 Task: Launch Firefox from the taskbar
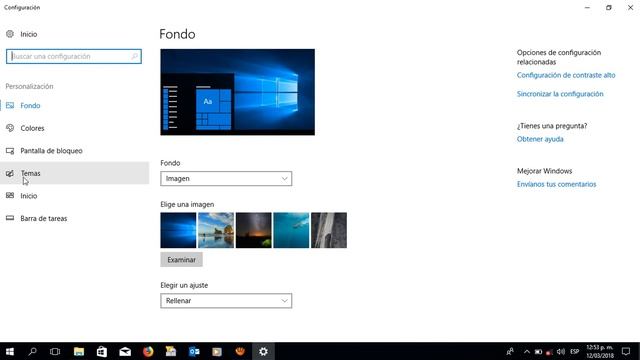tap(148, 351)
